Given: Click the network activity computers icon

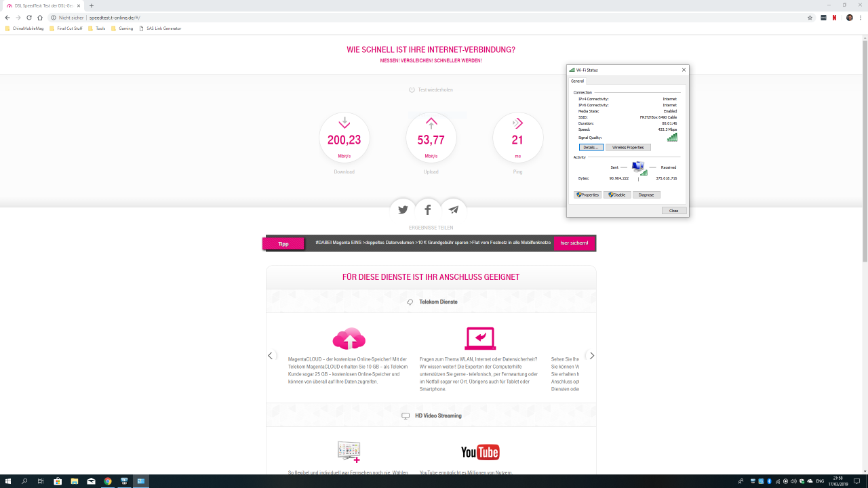Looking at the screenshot, I should pyautogui.click(x=639, y=167).
